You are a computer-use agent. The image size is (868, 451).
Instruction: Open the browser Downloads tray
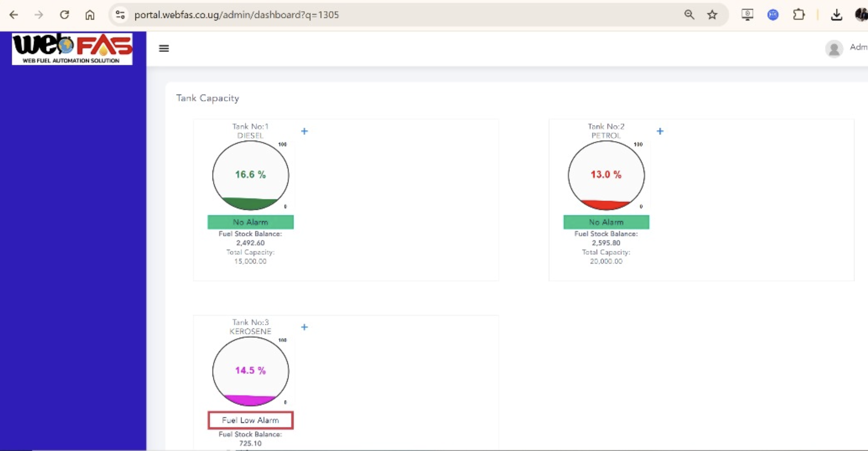click(x=837, y=14)
